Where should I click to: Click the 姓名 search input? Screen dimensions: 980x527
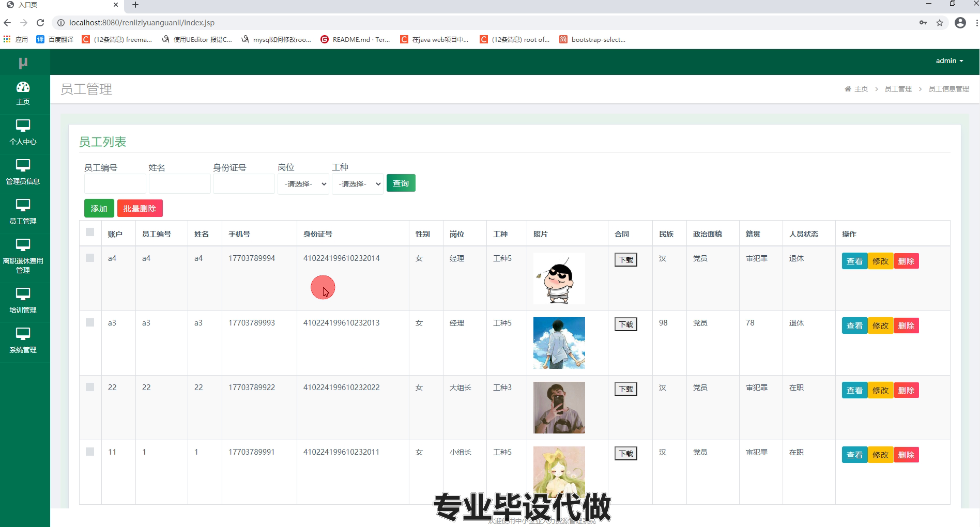point(180,183)
